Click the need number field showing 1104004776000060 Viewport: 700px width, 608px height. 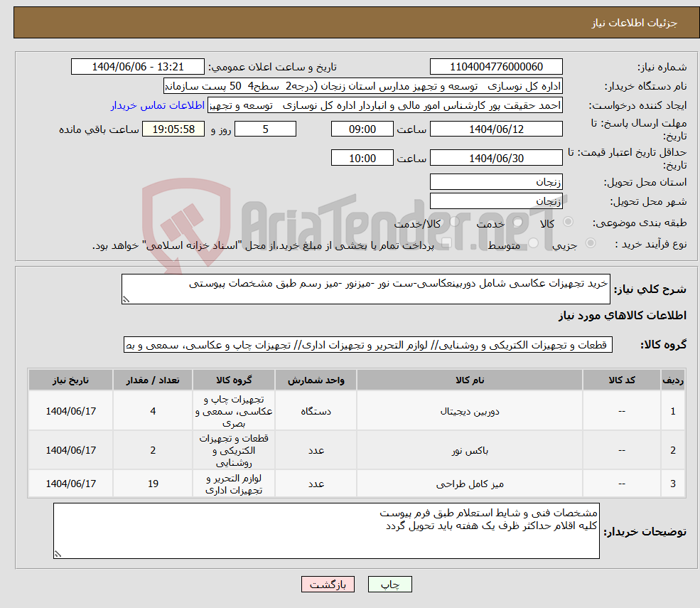click(496, 66)
